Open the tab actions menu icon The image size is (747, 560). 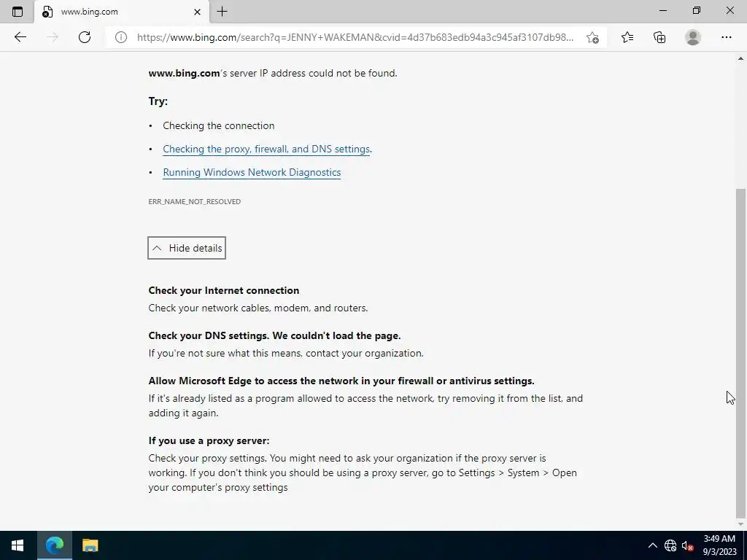18,12
